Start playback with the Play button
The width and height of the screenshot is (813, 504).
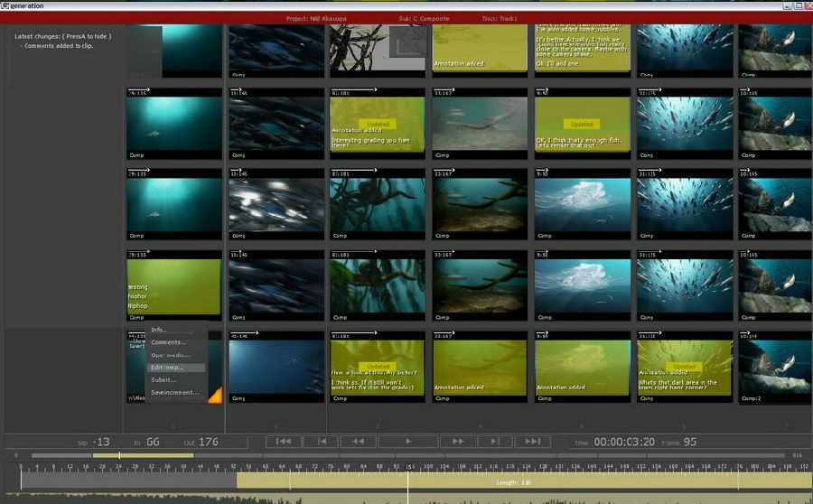tap(408, 442)
